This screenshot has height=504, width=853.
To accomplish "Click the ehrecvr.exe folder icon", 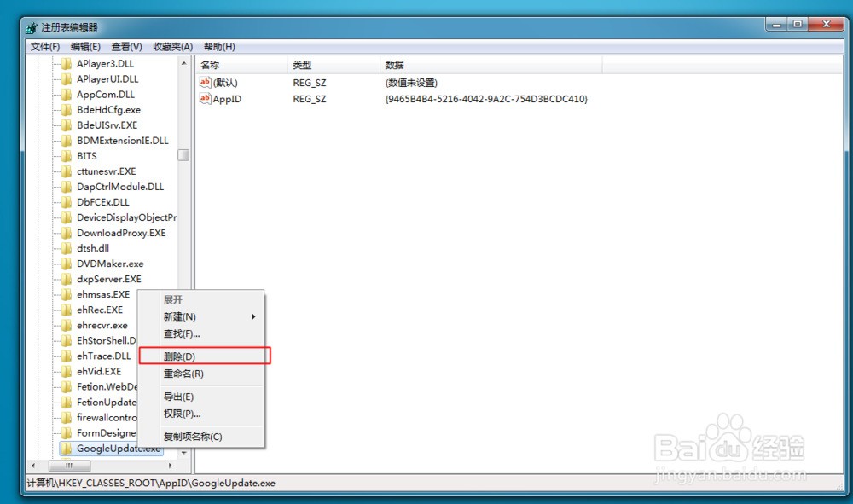I will pyautogui.click(x=67, y=325).
